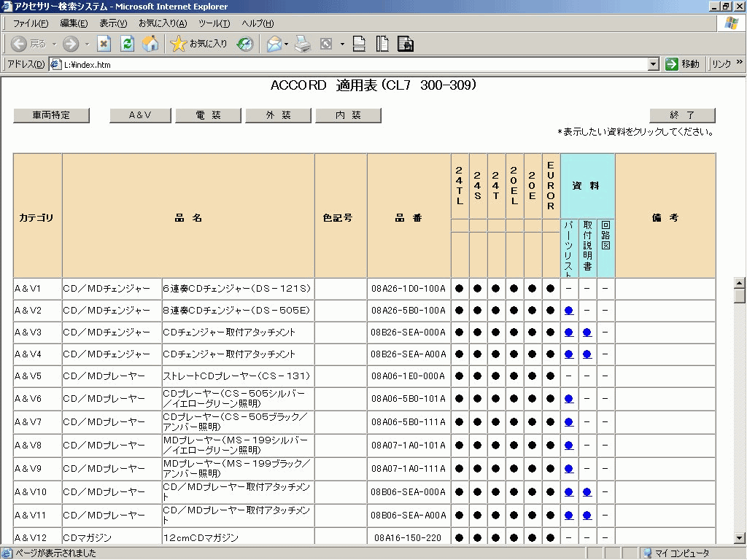747x560 pixels.
Task: Open the History clock icon
Action: coord(245,44)
